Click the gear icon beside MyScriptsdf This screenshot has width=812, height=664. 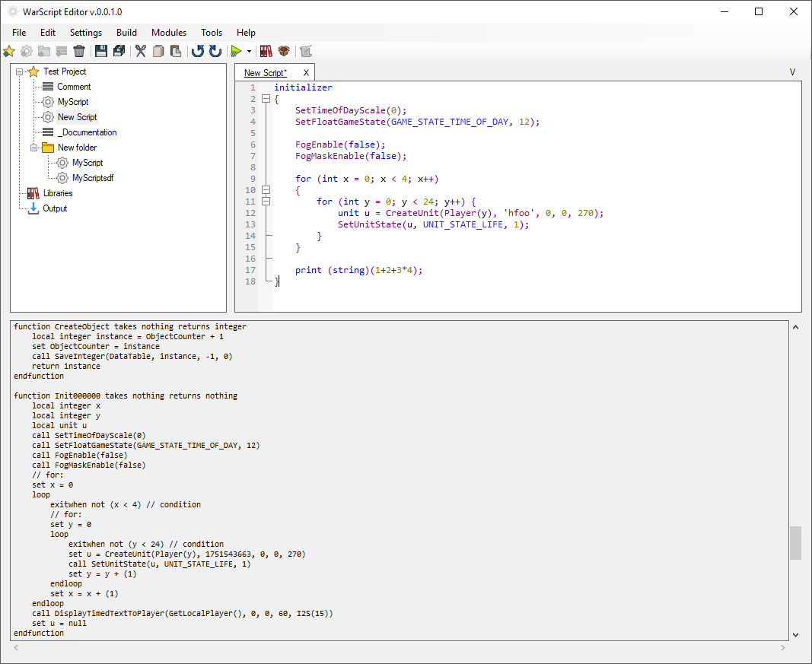click(x=62, y=178)
